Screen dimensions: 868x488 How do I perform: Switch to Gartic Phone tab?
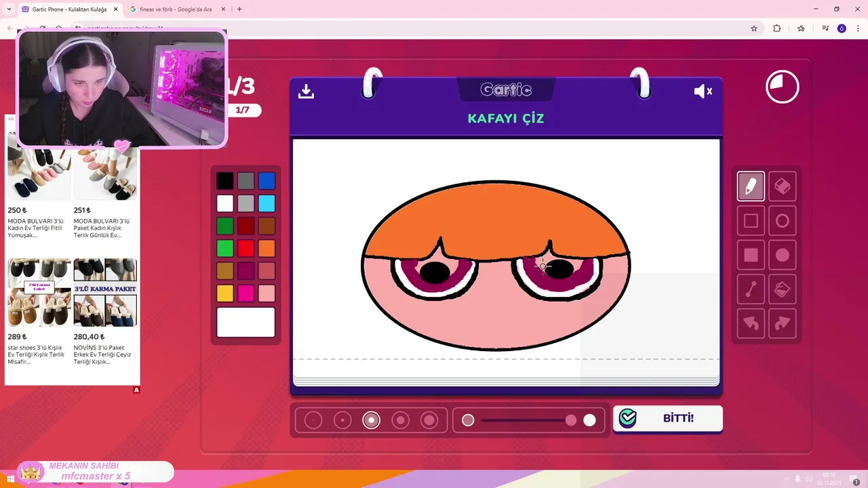point(69,9)
